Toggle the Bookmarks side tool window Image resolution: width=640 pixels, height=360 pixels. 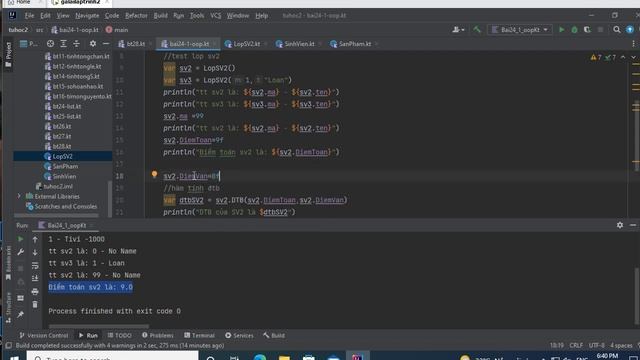tap(8, 263)
